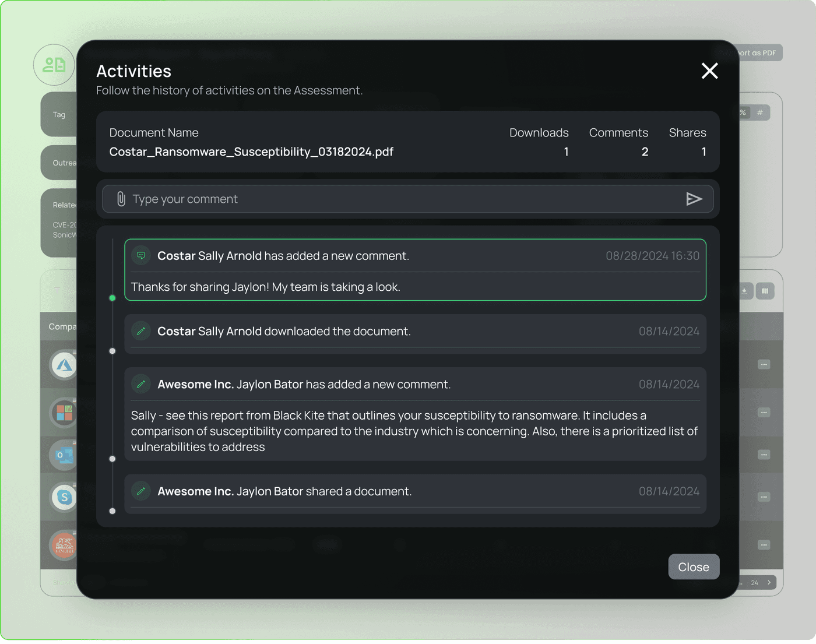Click the Azure company logo thumbnail
816x644 pixels.
coord(64,365)
